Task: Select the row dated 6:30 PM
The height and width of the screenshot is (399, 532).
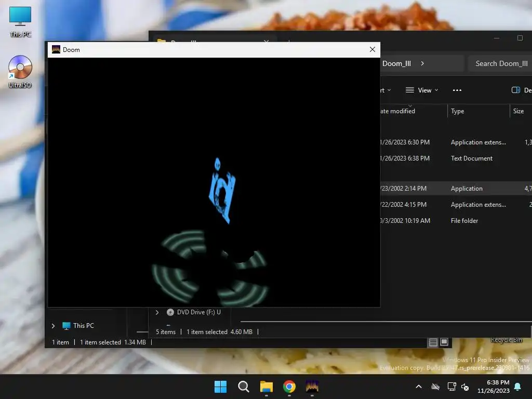Action: pos(456,142)
